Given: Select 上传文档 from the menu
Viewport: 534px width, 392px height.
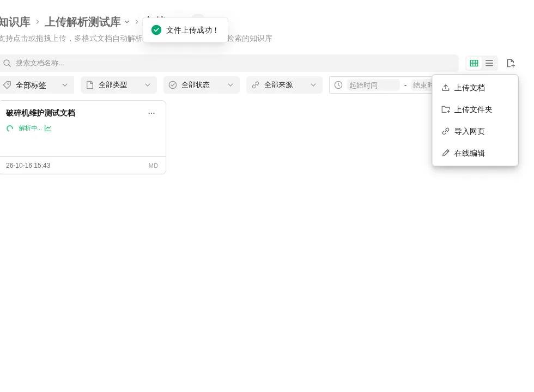Looking at the screenshot, I should pyautogui.click(x=475, y=88).
